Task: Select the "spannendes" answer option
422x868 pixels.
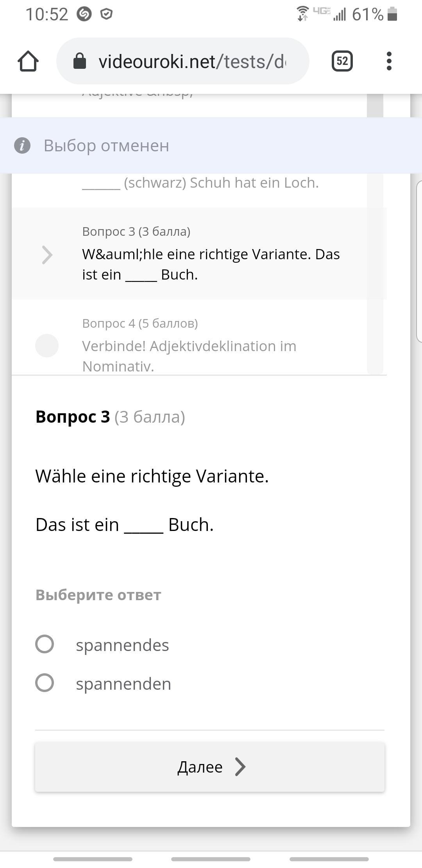Action: 45,644
